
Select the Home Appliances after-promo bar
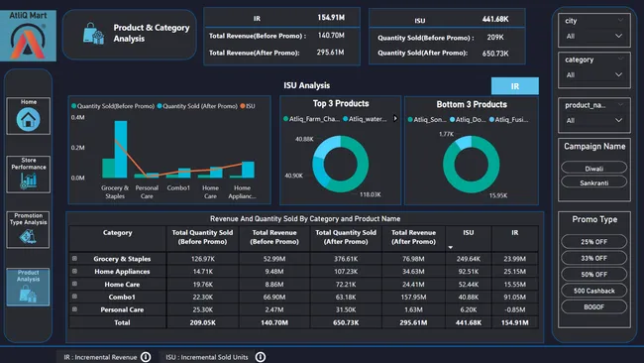pyautogui.click(x=248, y=170)
